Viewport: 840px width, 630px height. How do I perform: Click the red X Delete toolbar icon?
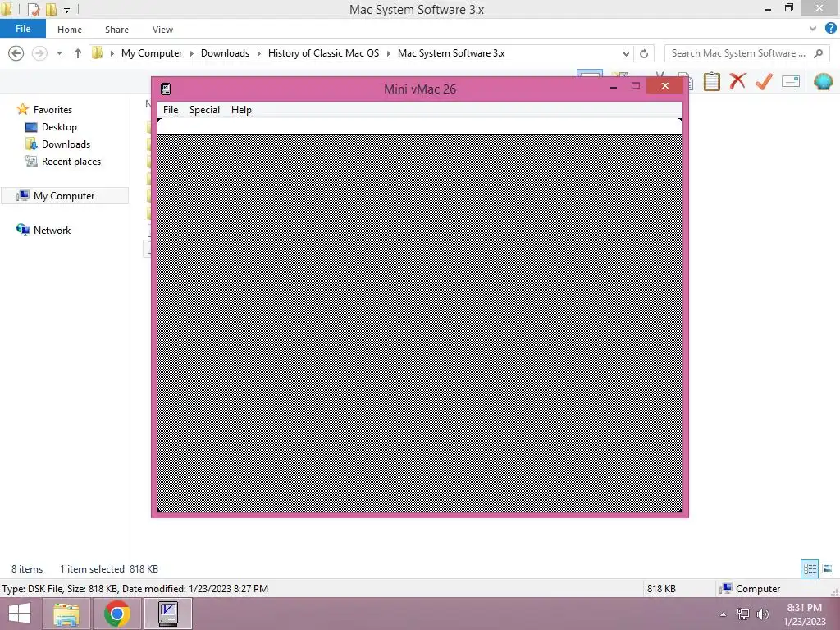tap(737, 81)
